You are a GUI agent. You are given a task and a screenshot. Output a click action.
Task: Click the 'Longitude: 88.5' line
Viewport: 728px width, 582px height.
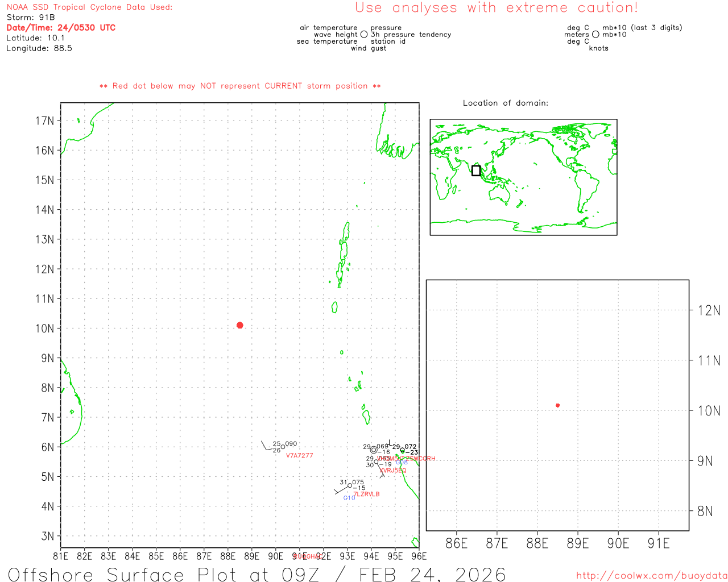(x=39, y=48)
